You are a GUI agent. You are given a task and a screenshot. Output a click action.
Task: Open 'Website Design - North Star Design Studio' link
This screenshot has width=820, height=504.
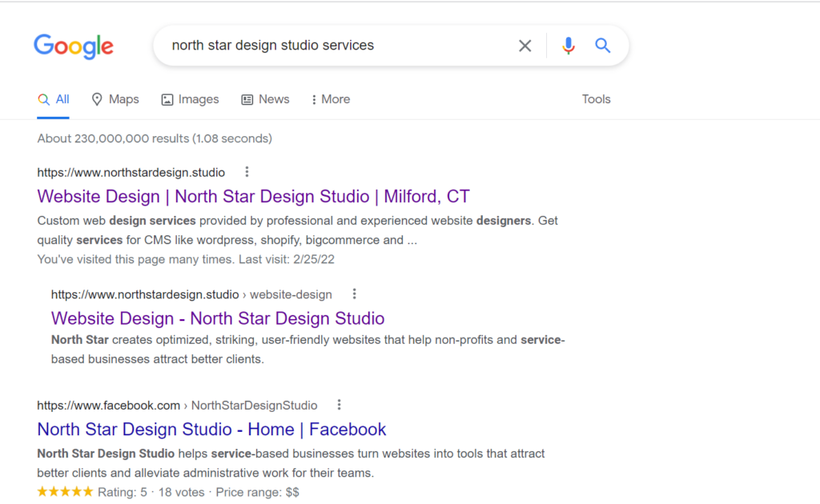[x=218, y=318]
